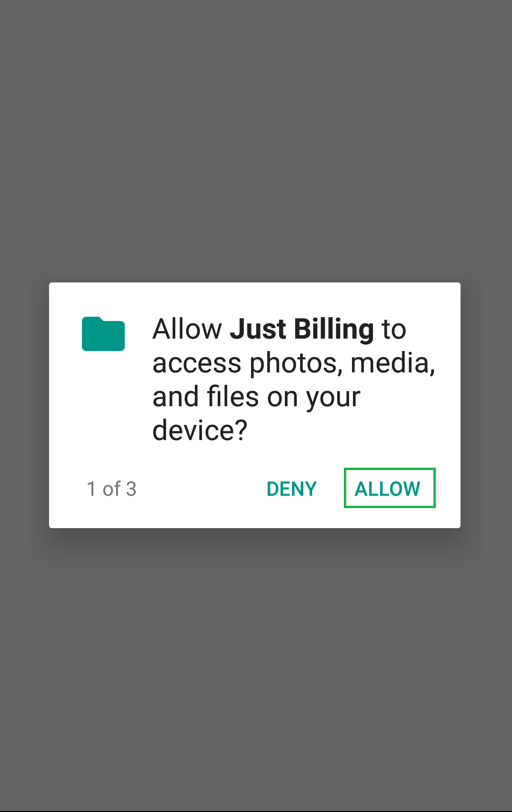Click the permission step indicator text

coord(111,489)
